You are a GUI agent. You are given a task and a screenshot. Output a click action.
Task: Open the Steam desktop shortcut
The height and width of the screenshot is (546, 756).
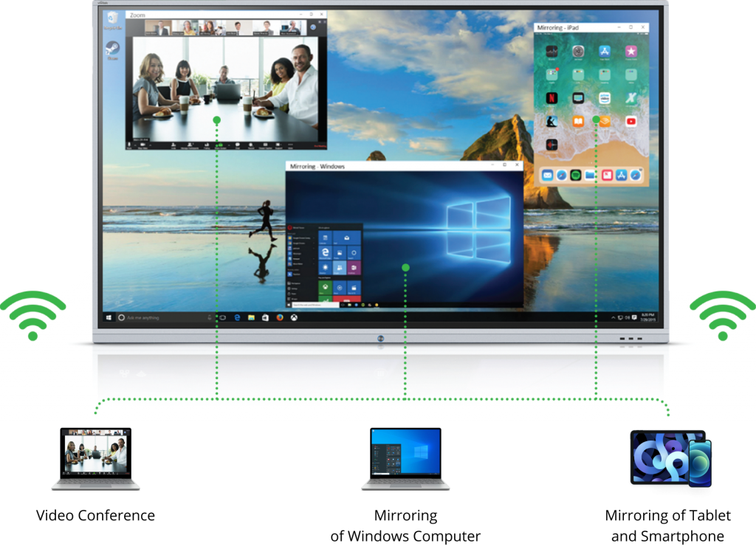113,49
